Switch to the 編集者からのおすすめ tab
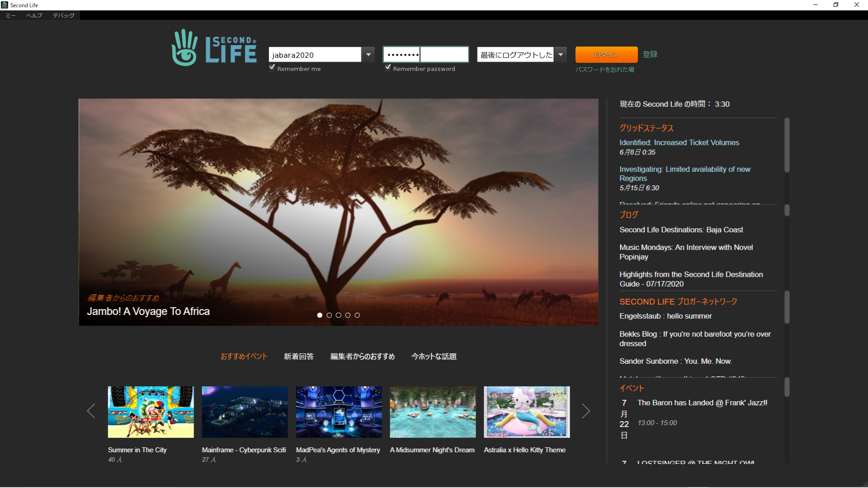This screenshot has height=488, width=868. click(x=363, y=357)
